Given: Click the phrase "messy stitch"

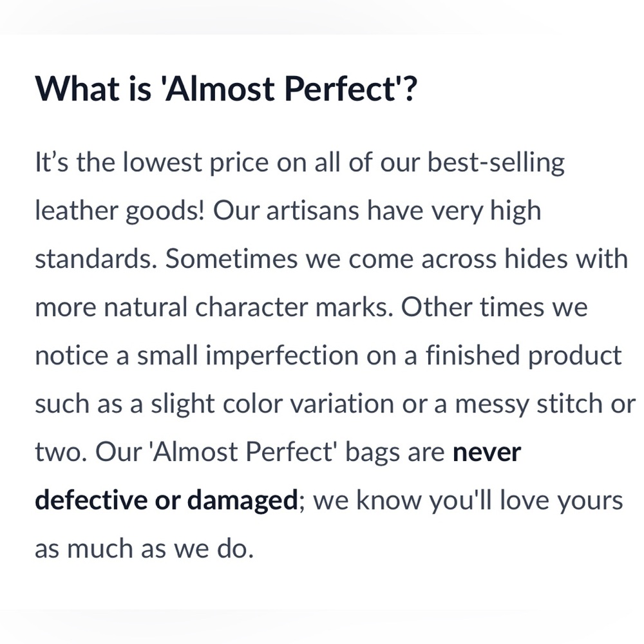Looking at the screenshot, I should 529,404.
